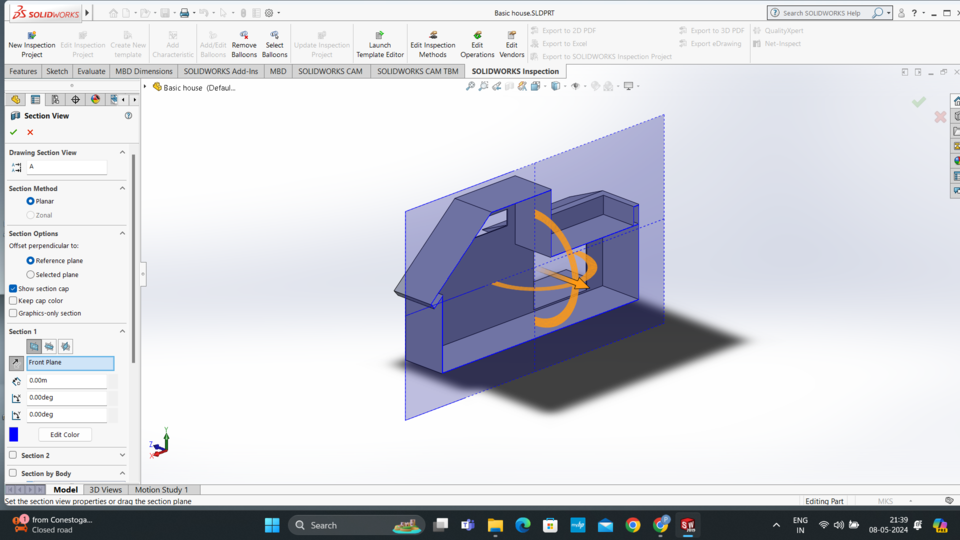Click Zoom to Fit magnifier icon
The height and width of the screenshot is (540, 960).
470,87
